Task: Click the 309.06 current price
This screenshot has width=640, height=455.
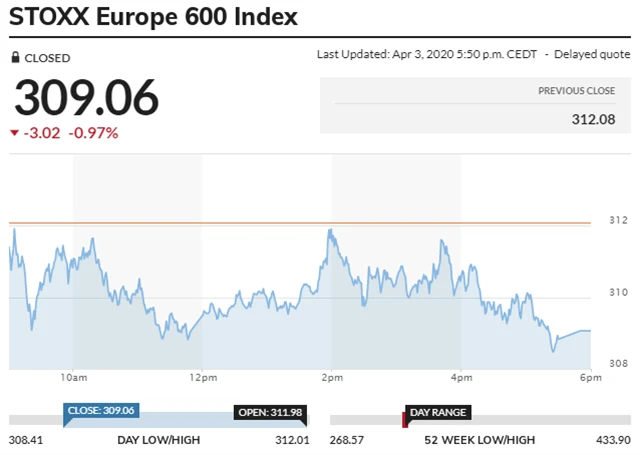Action: tap(86, 98)
